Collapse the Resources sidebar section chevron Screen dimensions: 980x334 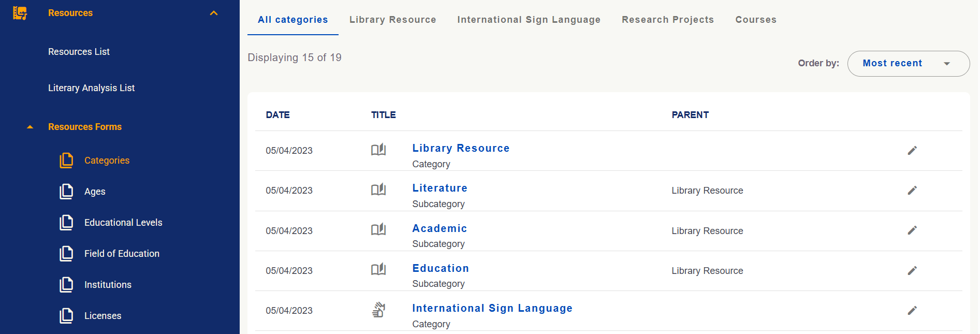coord(214,13)
